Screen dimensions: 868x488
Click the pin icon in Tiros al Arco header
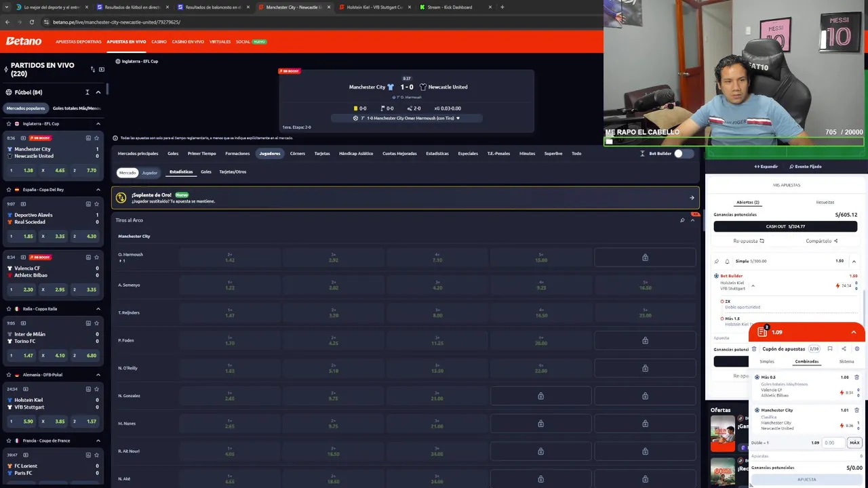click(682, 220)
